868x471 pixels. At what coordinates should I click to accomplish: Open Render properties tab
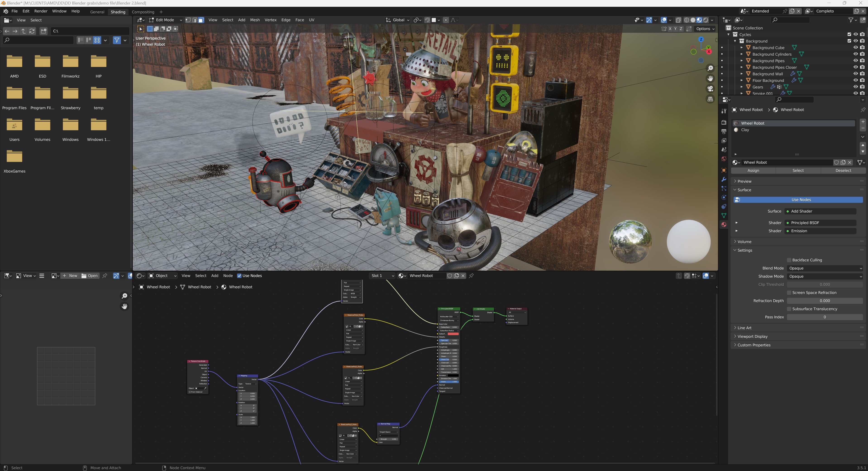tap(723, 122)
